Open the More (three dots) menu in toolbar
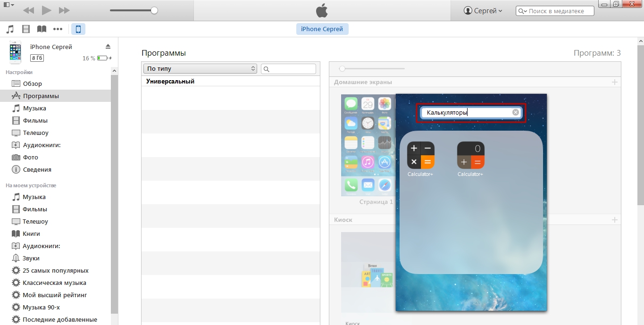644x325 pixels. click(x=58, y=29)
